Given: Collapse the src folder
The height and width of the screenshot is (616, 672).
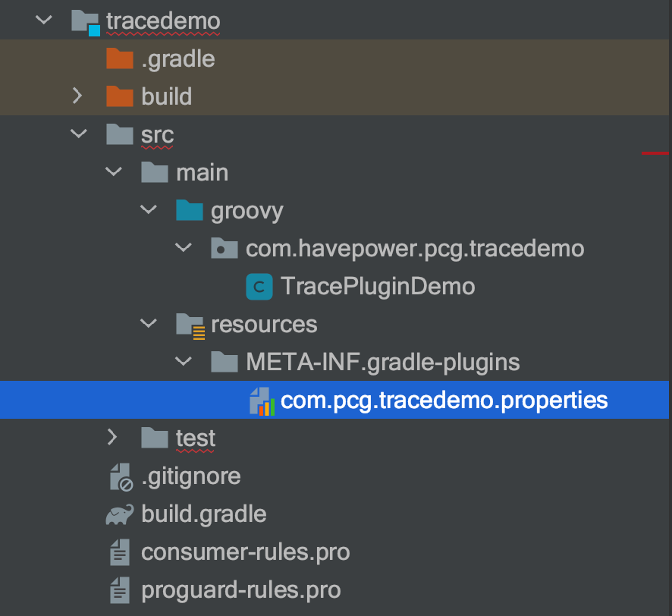Looking at the screenshot, I should coord(77,134).
